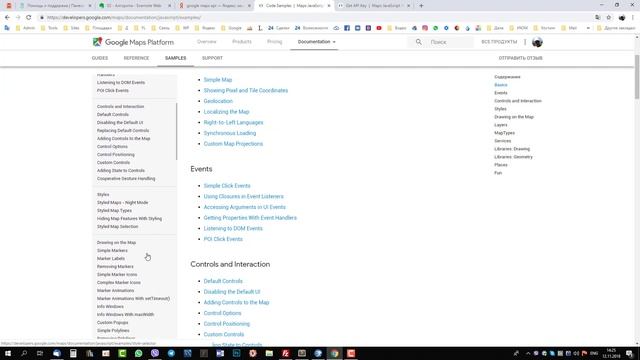Image resolution: width=640 pixels, height=360 pixels.
Task: Open the Overview menu item
Action: click(x=207, y=42)
